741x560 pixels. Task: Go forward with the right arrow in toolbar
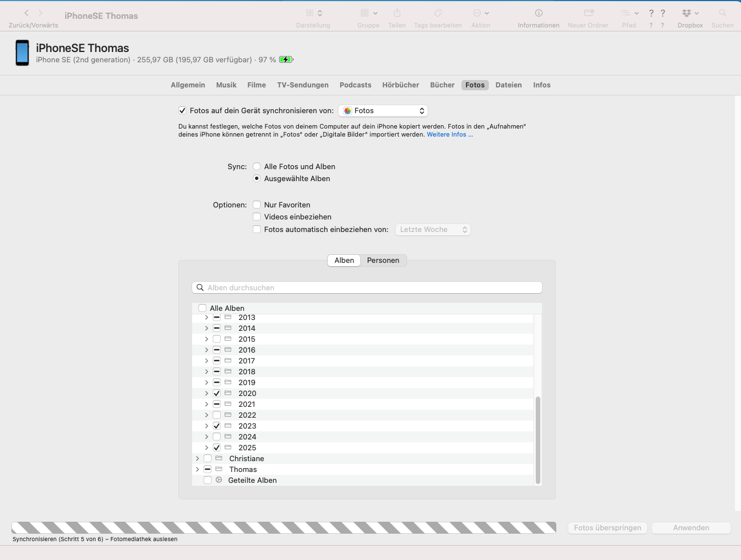(41, 13)
